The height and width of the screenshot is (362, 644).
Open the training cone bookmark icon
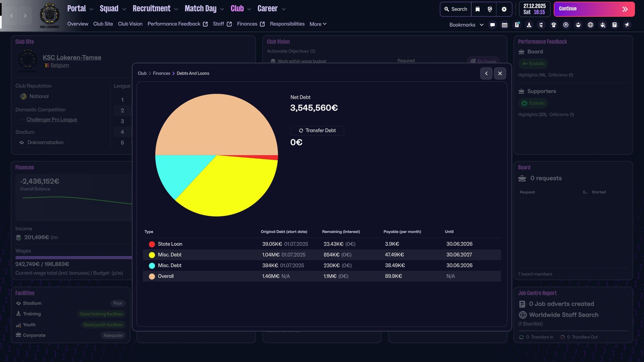tap(529, 25)
